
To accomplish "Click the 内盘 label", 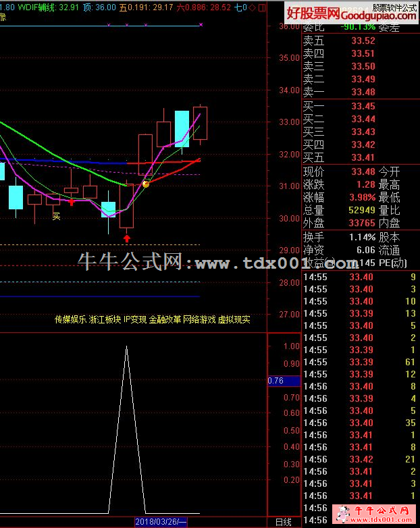I will [389, 223].
